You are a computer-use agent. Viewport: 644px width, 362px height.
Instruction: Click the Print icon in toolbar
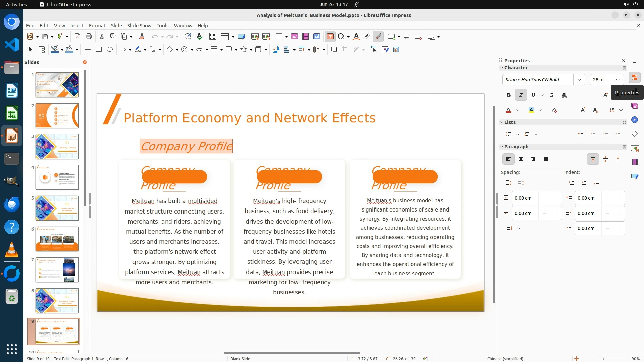89,37
